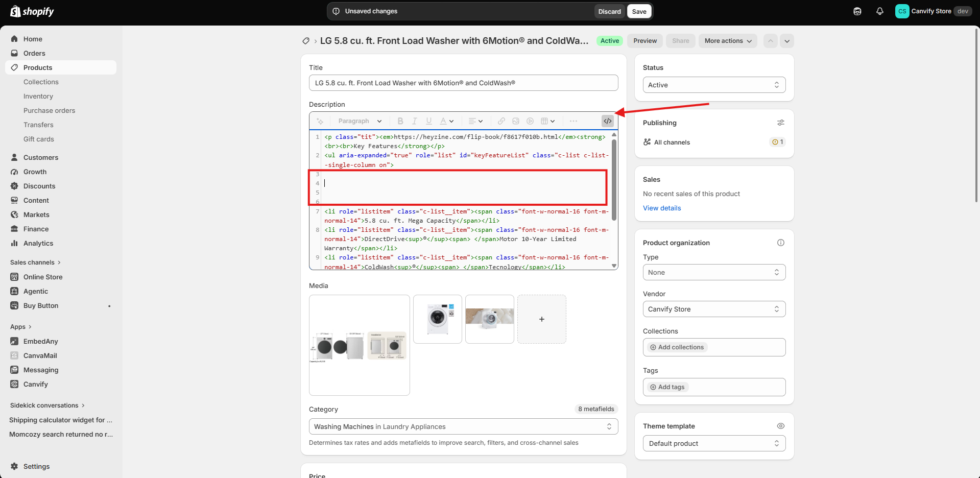980x478 pixels.
Task: Open Canvify Store account menu
Action: 934,11
